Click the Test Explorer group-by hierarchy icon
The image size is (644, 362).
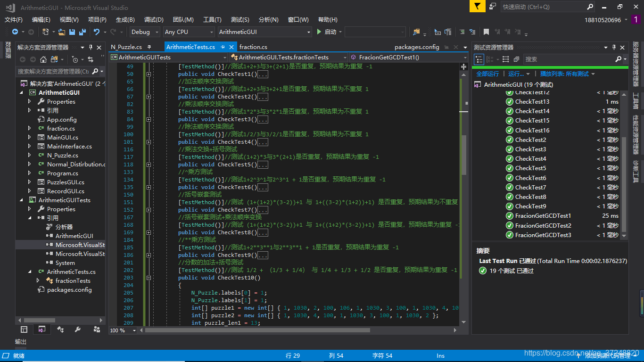[x=479, y=59]
